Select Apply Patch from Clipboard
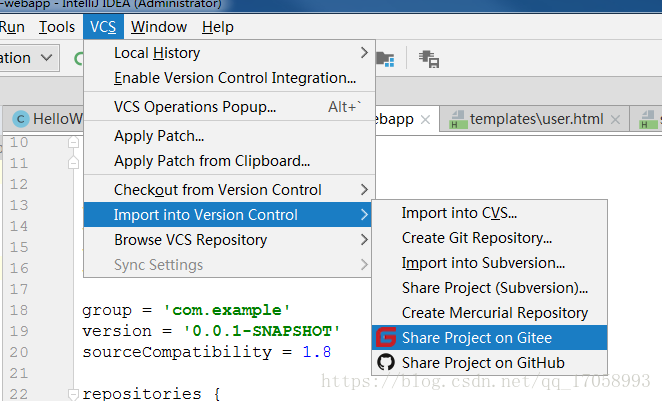Screen dimensions: 662x401 [229, 161]
